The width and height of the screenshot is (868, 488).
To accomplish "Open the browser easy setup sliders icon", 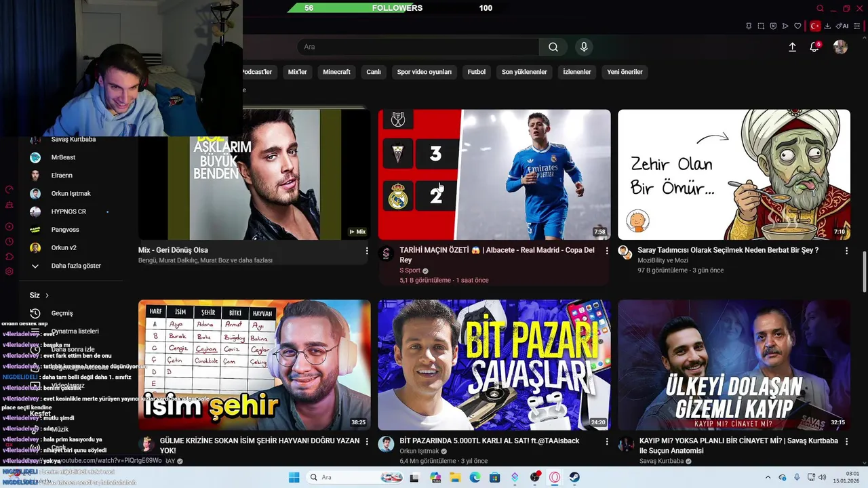I will tap(857, 26).
